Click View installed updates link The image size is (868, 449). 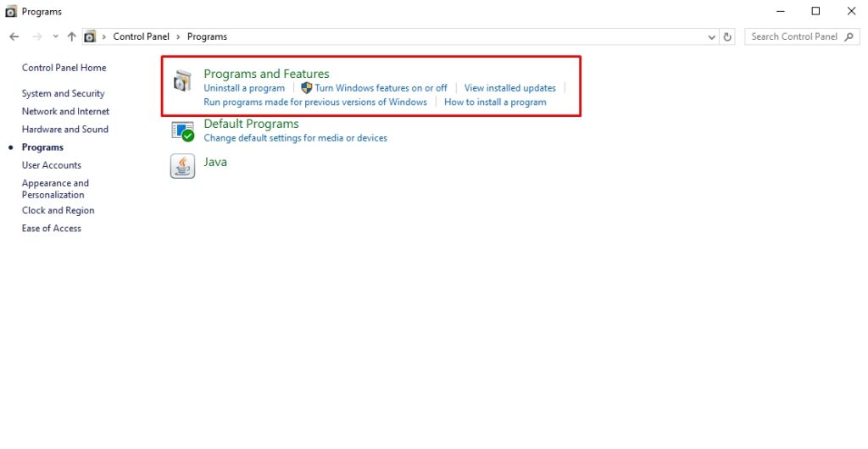(x=509, y=88)
